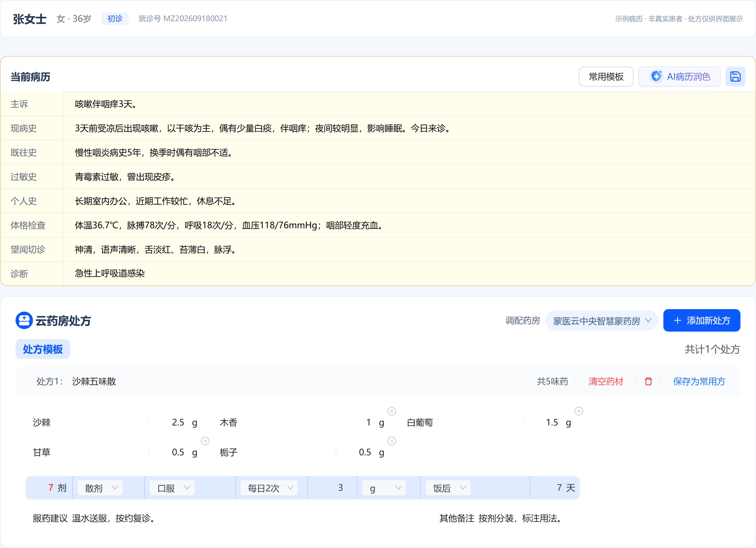Click the 主诉 text 咳嗽伴咽痒3天
Image resolution: width=756 pixels, height=548 pixels.
pos(106,104)
